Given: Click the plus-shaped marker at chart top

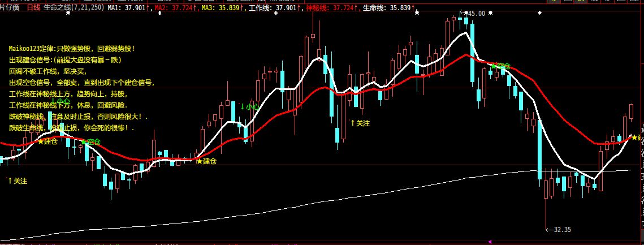Looking at the screenshot, I should coord(276,13).
